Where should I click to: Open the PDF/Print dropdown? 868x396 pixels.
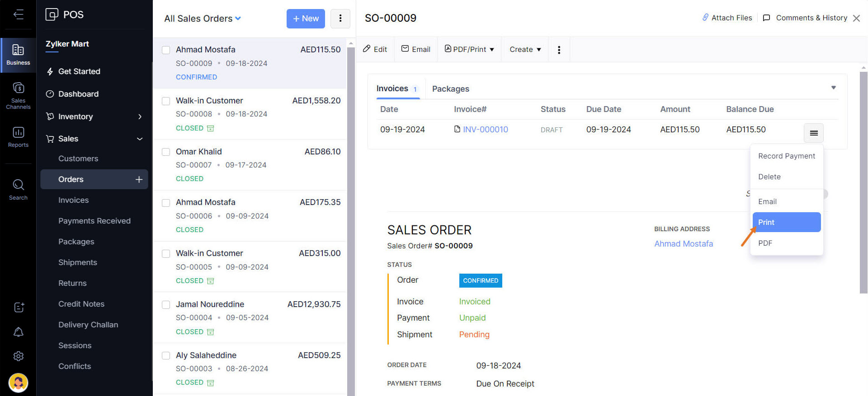tap(469, 49)
